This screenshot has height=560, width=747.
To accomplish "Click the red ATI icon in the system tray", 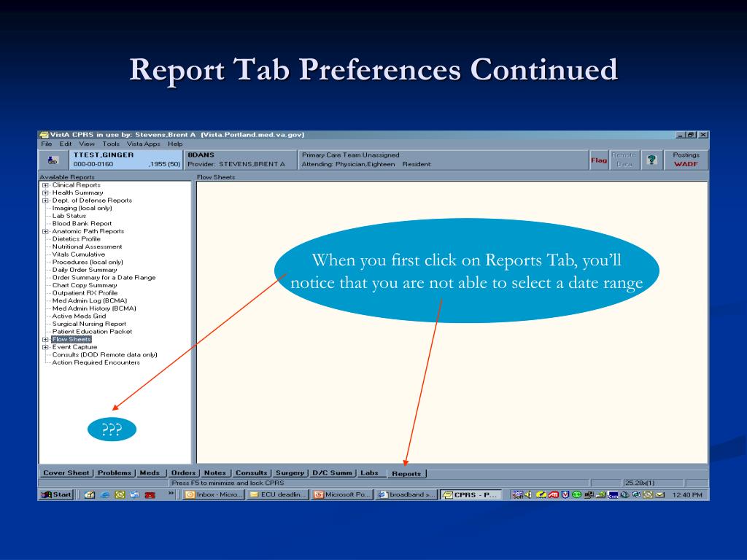I will click(554, 495).
